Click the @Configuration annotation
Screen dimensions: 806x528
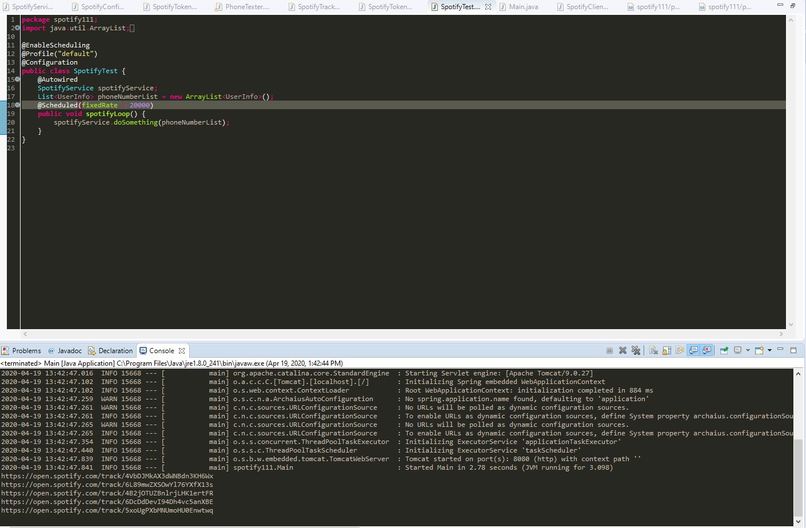pyautogui.click(x=49, y=62)
